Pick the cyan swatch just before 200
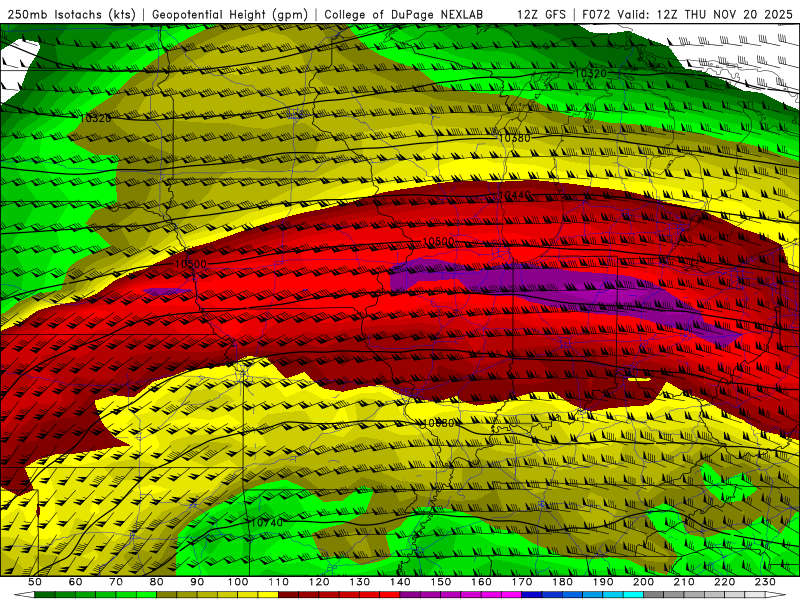Viewport: 800px width, 600px height. coord(633,594)
